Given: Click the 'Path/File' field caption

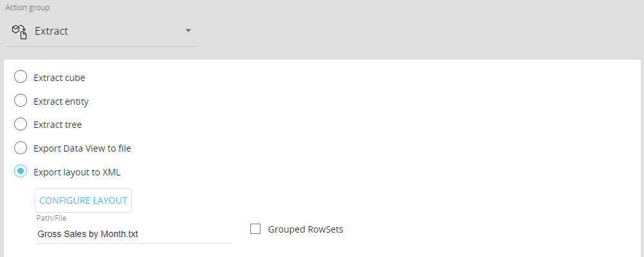Looking at the screenshot, I should click(x=51, y=218).
